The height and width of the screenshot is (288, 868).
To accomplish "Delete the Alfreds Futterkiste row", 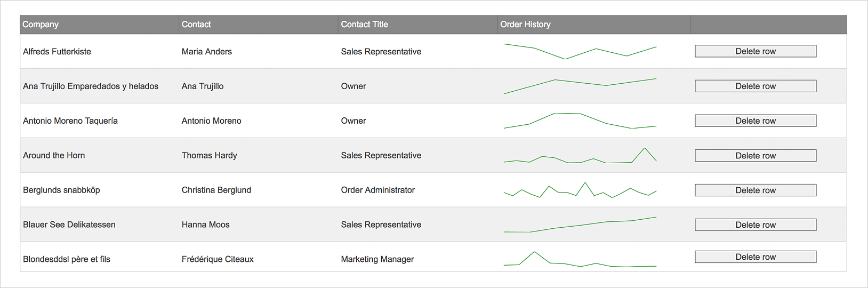I will 755,51.
